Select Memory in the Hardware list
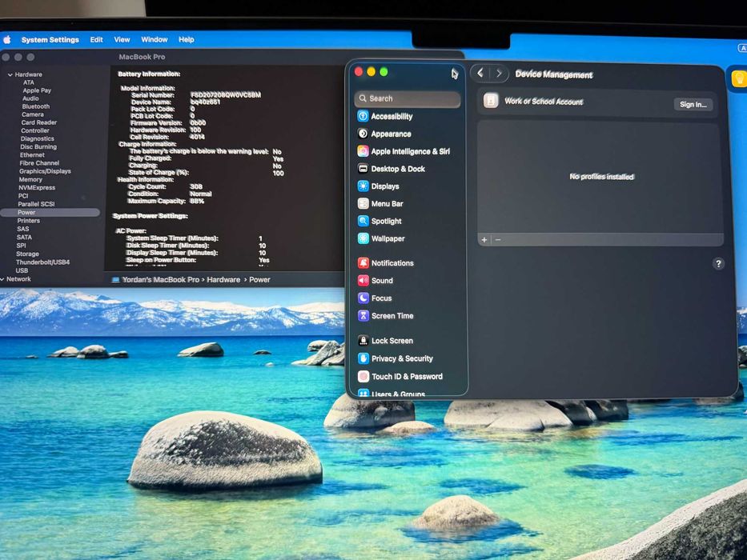Viewport: 747px width, 560px height. pos(30,179)
